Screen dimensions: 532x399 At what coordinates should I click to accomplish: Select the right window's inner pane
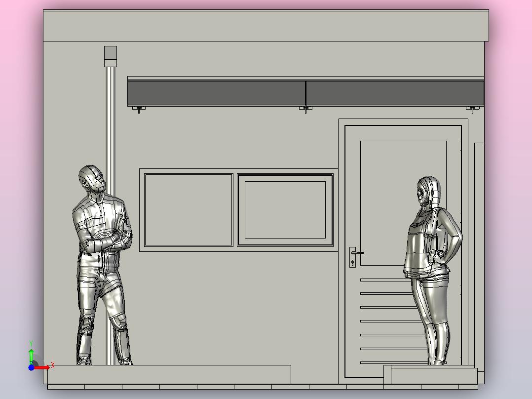pyautogui.click(x=285, y=210)
